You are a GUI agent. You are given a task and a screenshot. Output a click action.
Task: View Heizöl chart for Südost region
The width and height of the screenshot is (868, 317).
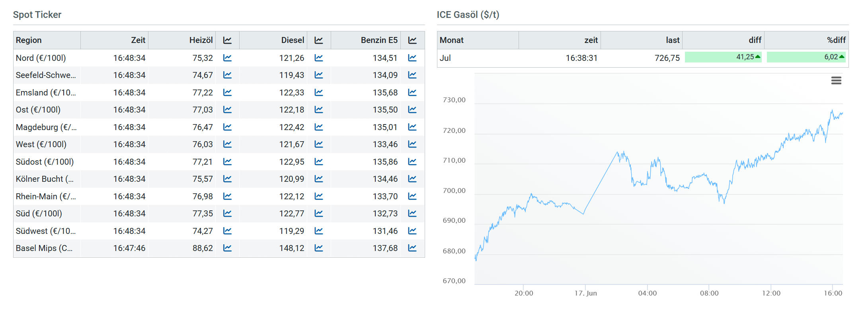click(227, 162)
